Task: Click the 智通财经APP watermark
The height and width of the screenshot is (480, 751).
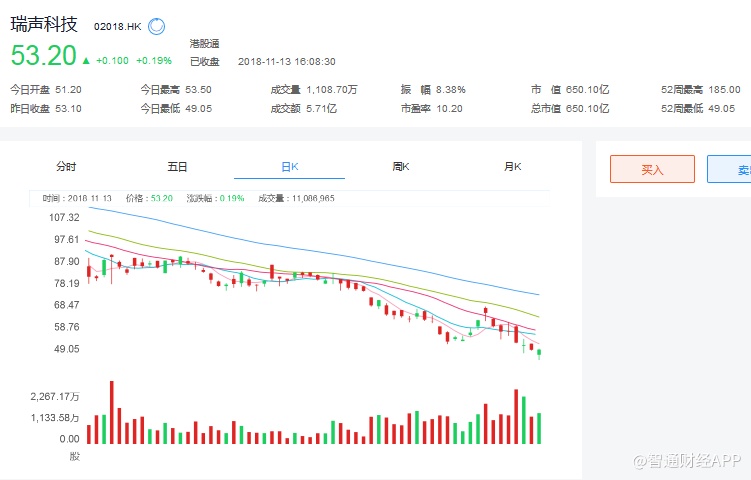Action: pos(684,460)
